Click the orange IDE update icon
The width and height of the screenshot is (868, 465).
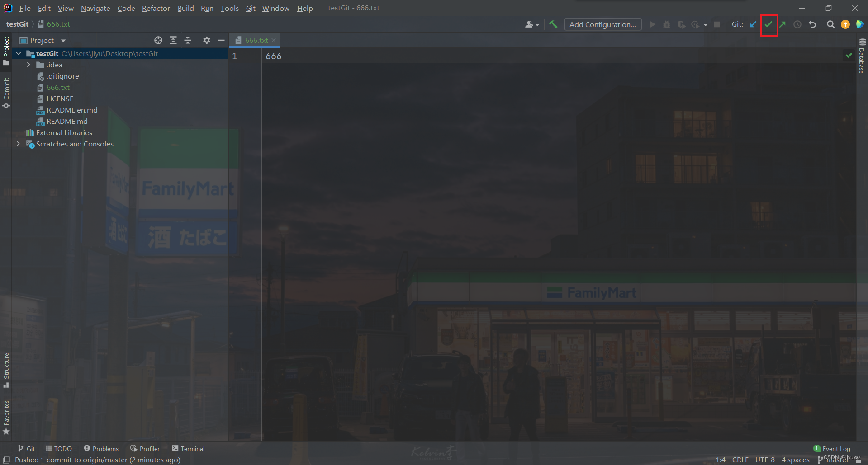point(845,24)
